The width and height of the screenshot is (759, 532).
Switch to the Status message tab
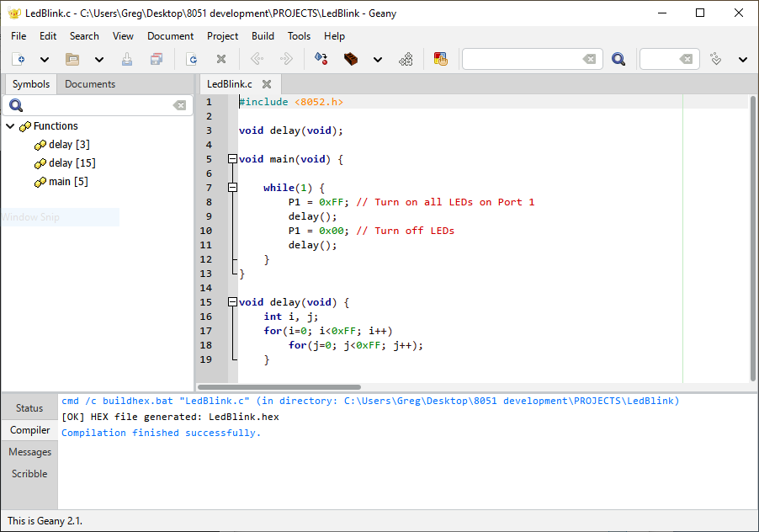[29, 408]
